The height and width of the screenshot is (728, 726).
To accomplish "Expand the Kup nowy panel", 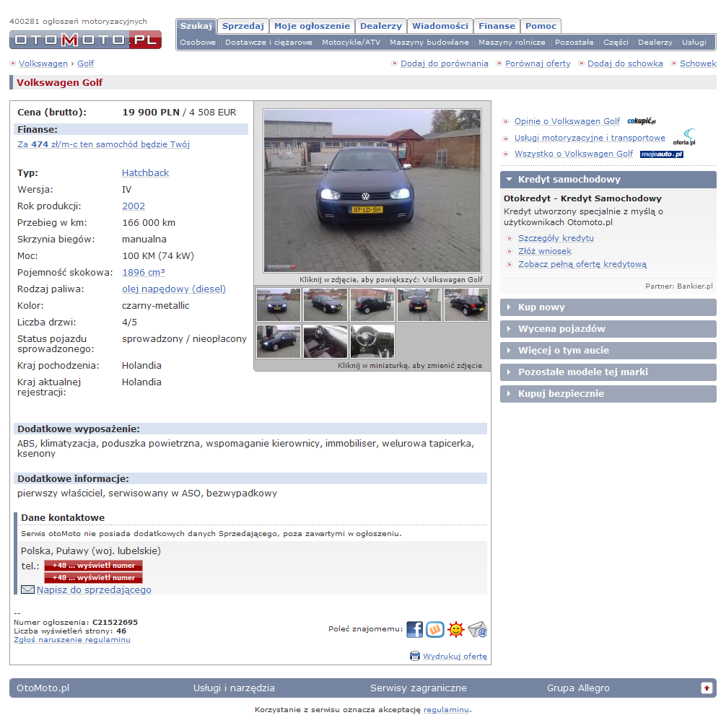I will pyautogui.click(x=608, y=307).
